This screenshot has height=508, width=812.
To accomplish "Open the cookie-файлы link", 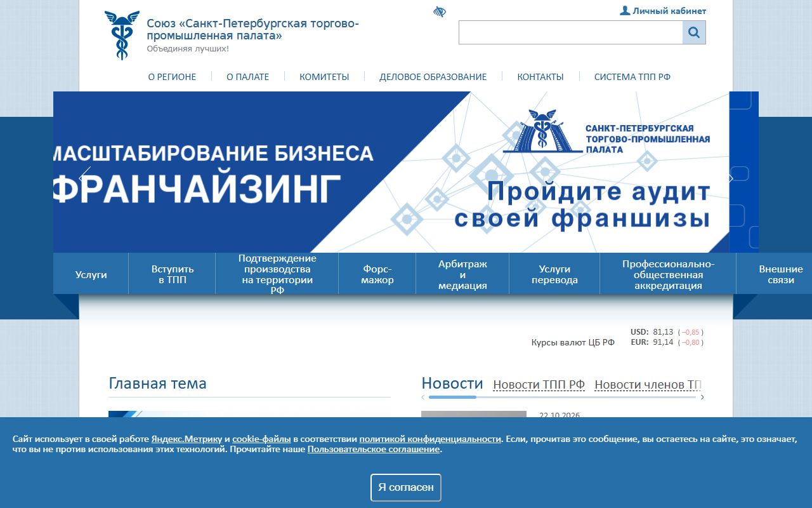I will pyautogui.click(x=261, y=439).
